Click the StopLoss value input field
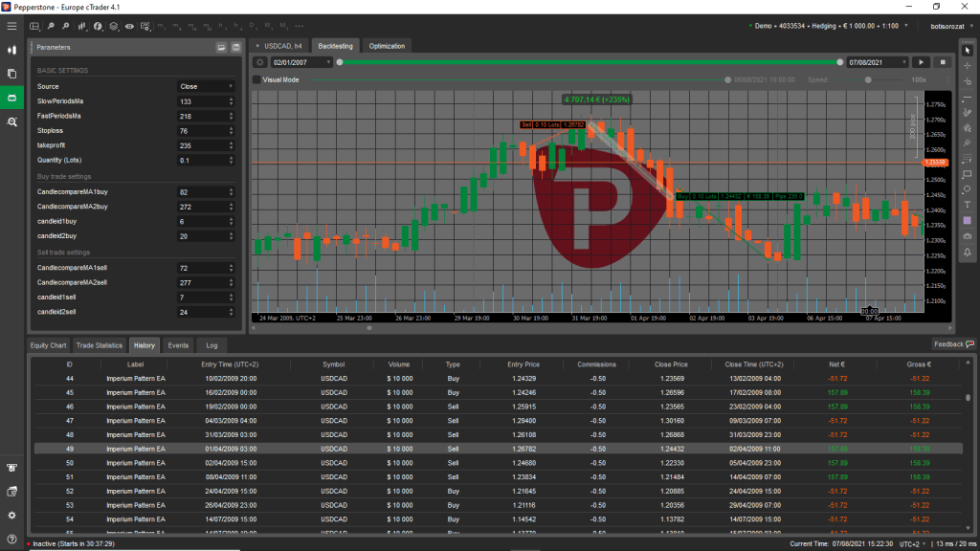The width and height of the screenshot is (980, 551). pyautogui.click(x=201, y=130)
